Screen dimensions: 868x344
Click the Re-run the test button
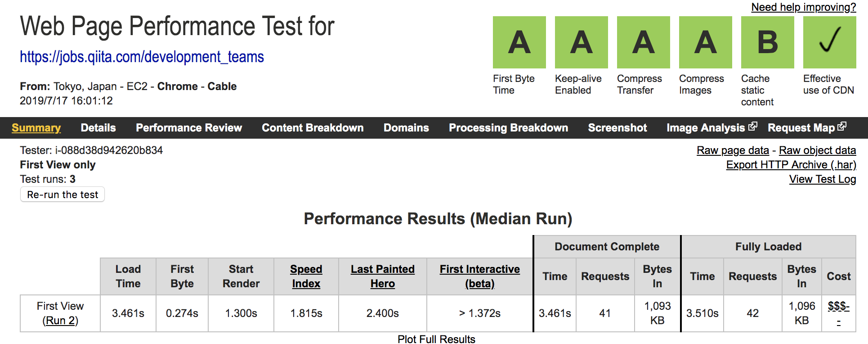pos(63,195)
